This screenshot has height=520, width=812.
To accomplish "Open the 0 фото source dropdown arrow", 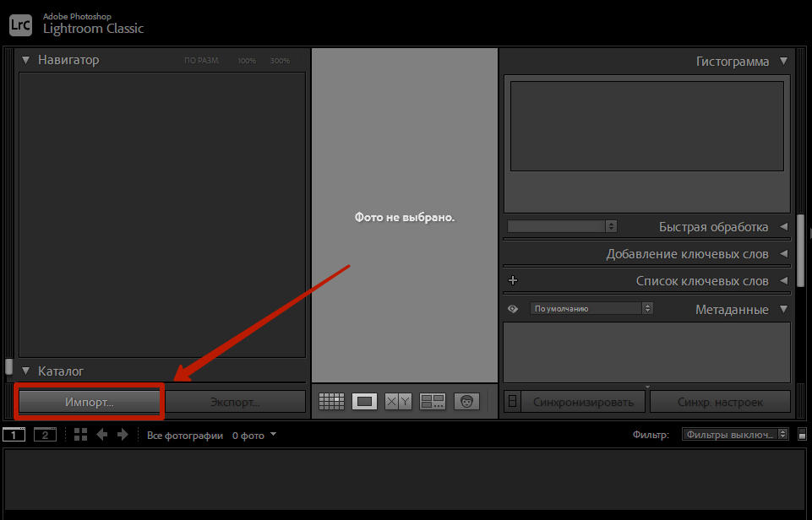I will [x=274, y=435].
